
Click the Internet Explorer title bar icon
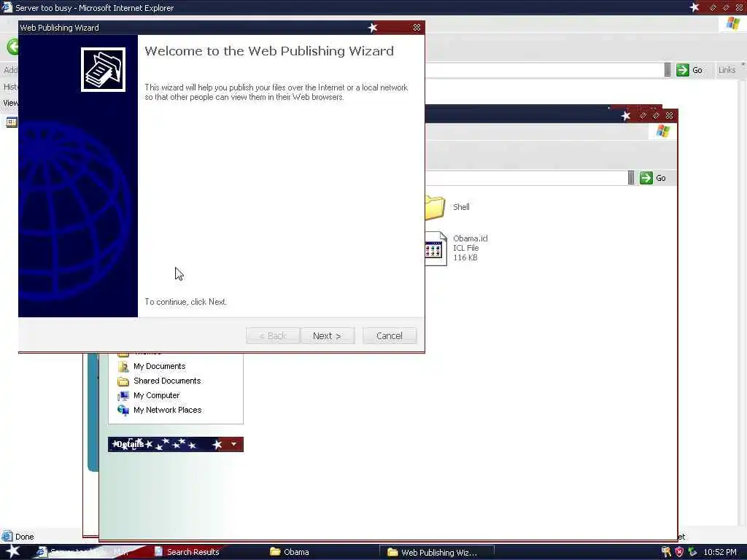[7, 7]
